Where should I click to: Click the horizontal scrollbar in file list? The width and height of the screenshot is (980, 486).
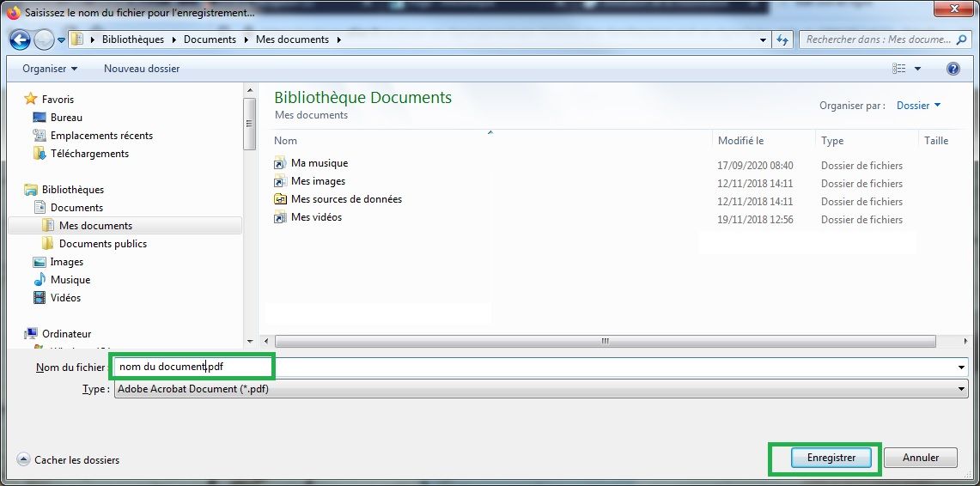point(604,341)
